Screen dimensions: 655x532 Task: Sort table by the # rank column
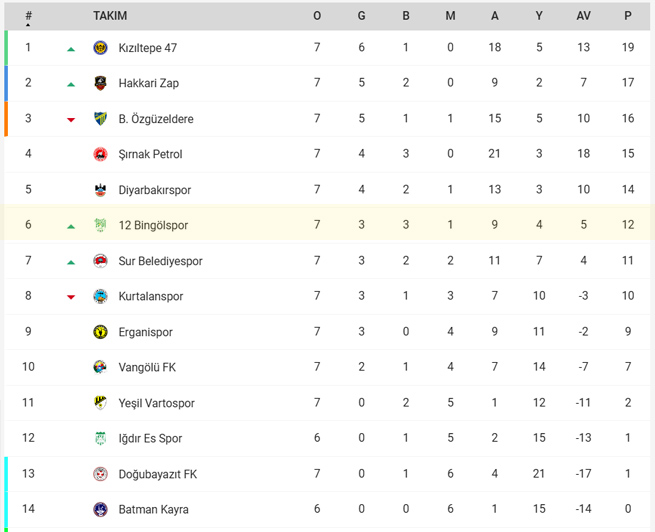tap(28, 17)
